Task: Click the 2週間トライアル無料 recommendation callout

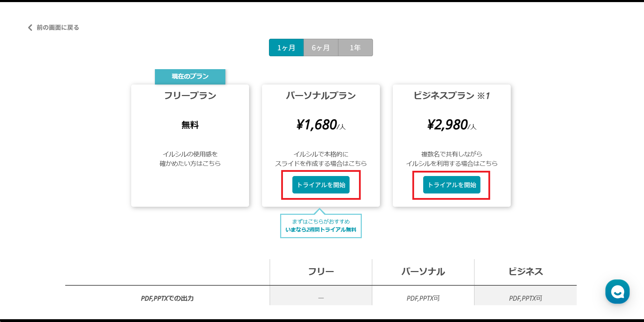Action: coord(321,226)
